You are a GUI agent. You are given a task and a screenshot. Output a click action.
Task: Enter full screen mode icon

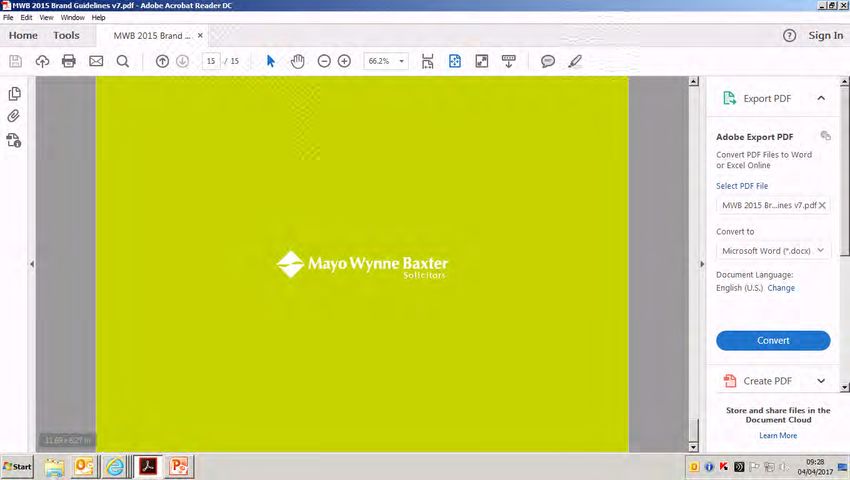[481, 61]
